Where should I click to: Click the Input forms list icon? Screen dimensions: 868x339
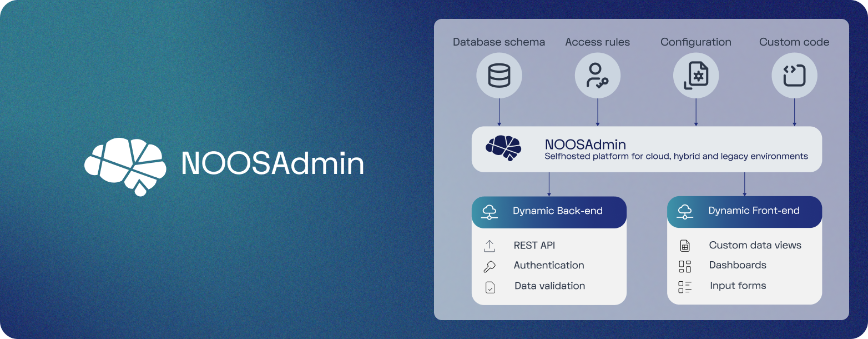685,287
